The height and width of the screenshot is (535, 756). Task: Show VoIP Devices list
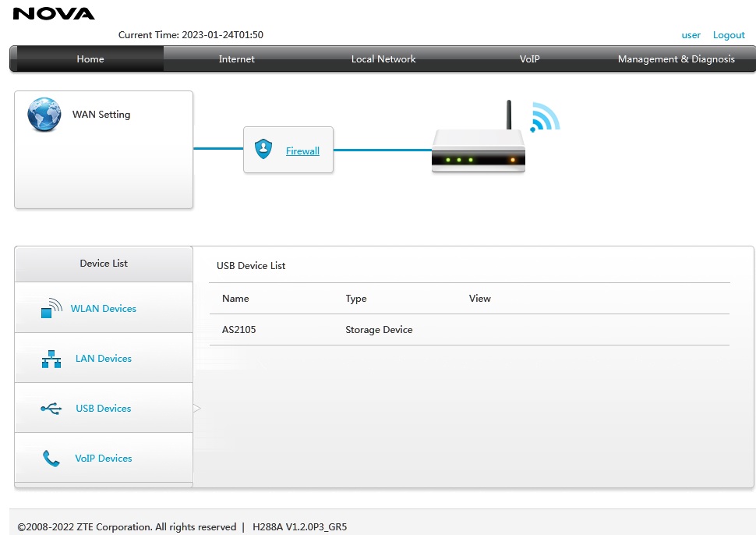[103, 459]
